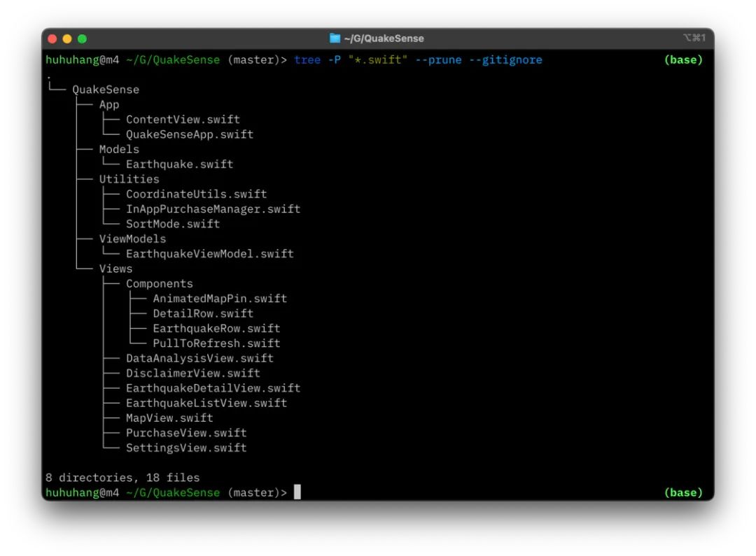Click the Components folder under Views

tap(159, 284)
